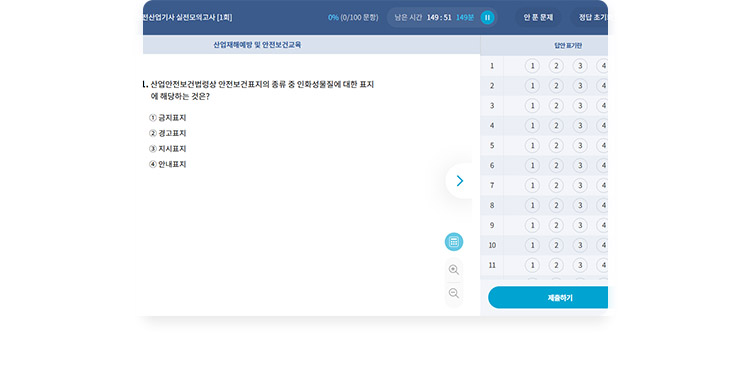This screenshot has height=367, width=750.
Task: Select the 산업재해예방 및 안전보건교육 subject header
Action: pos(257,45)
